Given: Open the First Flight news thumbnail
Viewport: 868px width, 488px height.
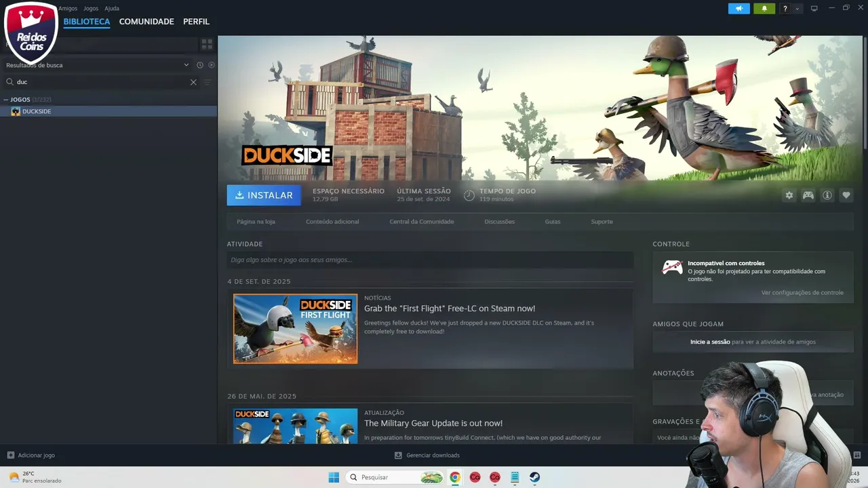Looking at the screenshot, I should click(x=295, y=329).
